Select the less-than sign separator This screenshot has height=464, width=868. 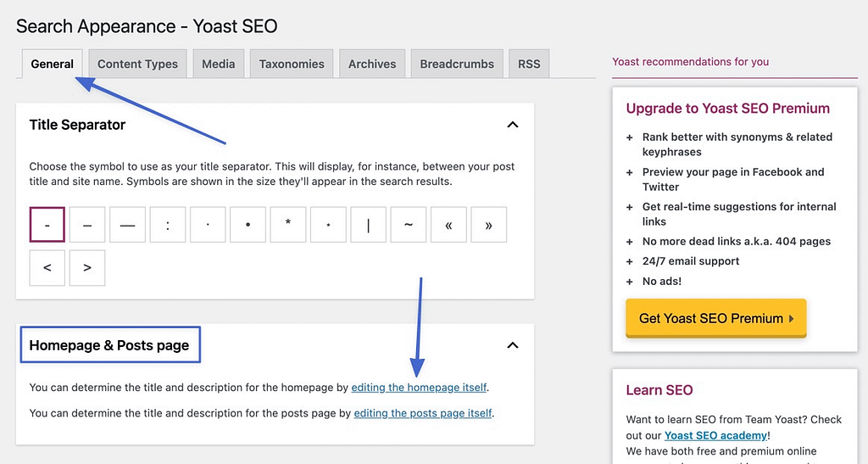click(x=47, y=267)
